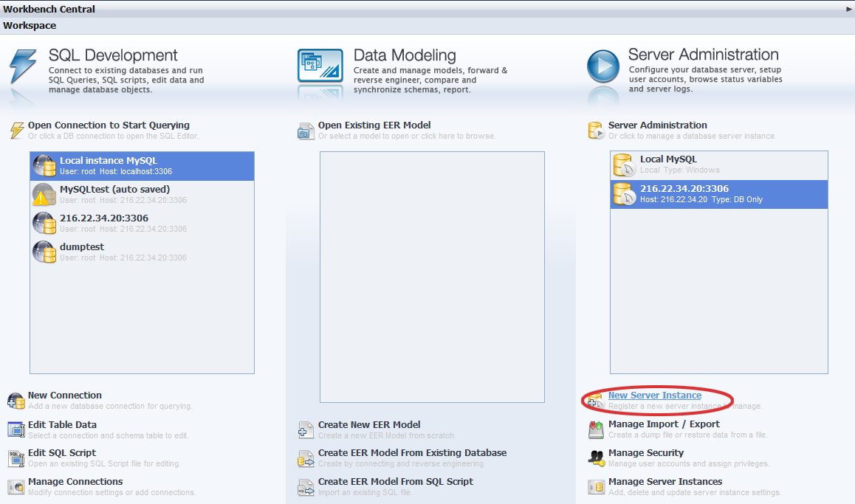The width and height of the screenshot is (855, 504).
Task: Click the Data Modeling title
Action: click(x=405, y=55)
